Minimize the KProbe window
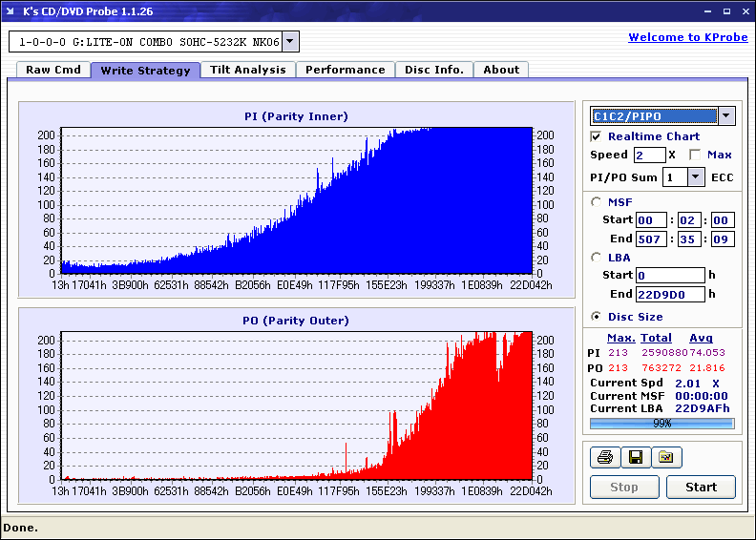Viewport: 756px width, 540px height. pyautogui.click(x=707, y=11)
